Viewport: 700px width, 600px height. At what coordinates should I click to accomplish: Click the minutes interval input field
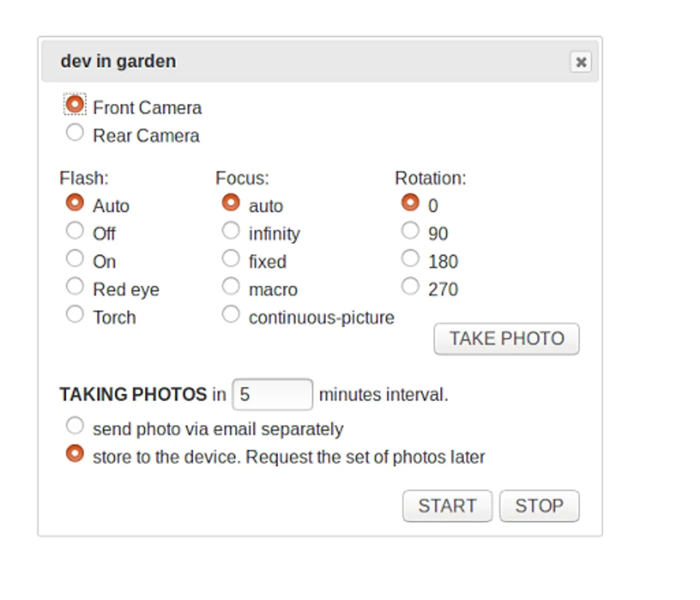pos(272,395)
